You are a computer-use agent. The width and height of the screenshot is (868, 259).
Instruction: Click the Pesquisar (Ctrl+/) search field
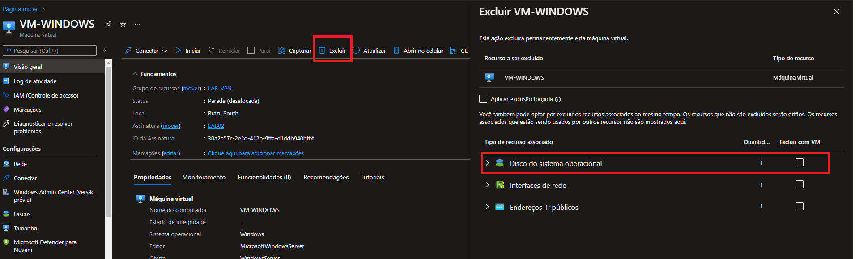point(50,51)
